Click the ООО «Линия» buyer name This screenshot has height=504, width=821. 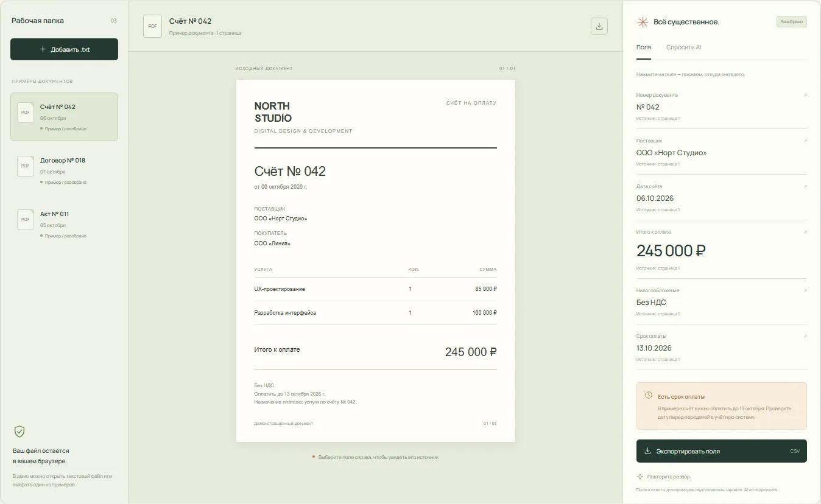point(272,243)
